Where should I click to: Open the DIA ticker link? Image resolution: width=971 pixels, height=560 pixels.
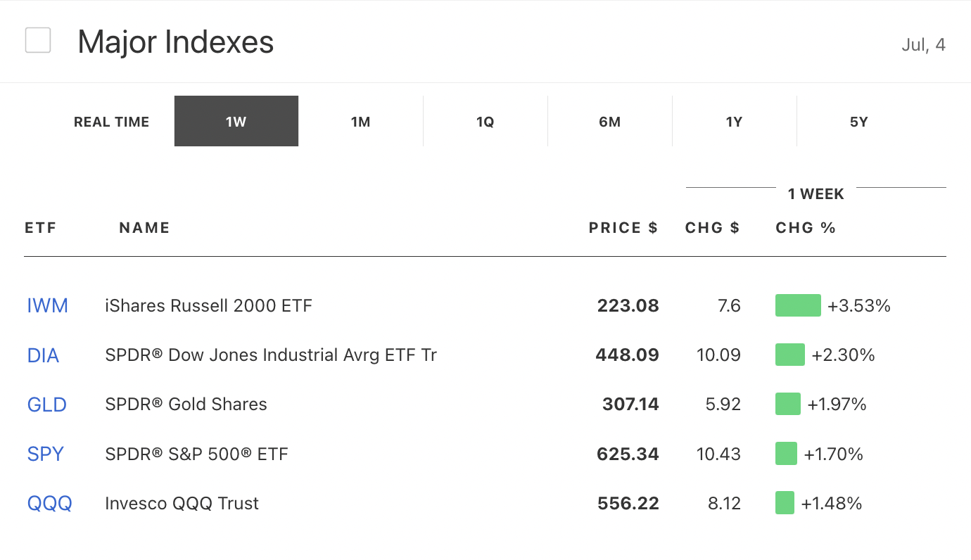click(x=43, y=355)
